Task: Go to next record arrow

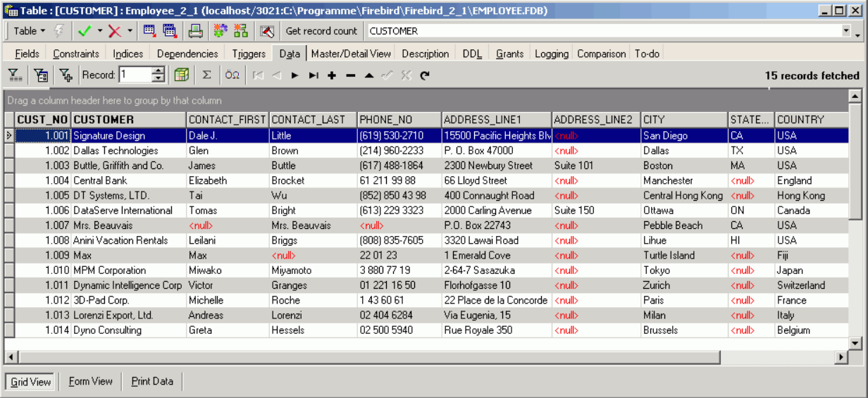Action: click(295, 75)
